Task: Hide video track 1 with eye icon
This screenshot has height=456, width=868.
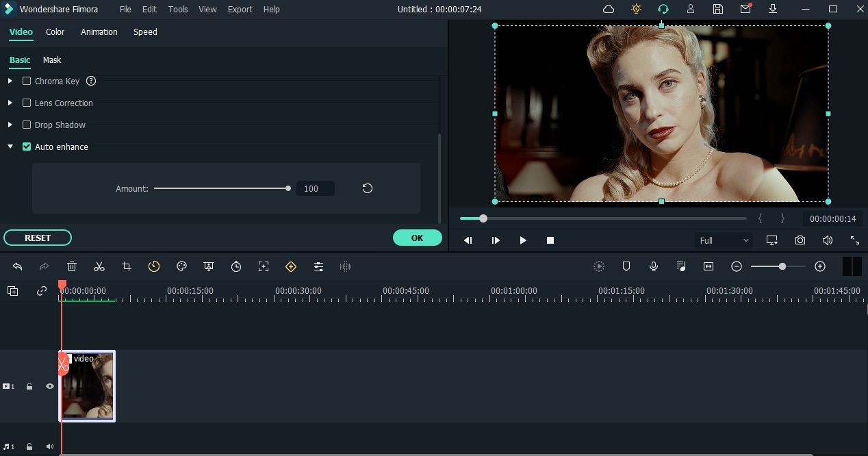Action: (x=50, y=386)
